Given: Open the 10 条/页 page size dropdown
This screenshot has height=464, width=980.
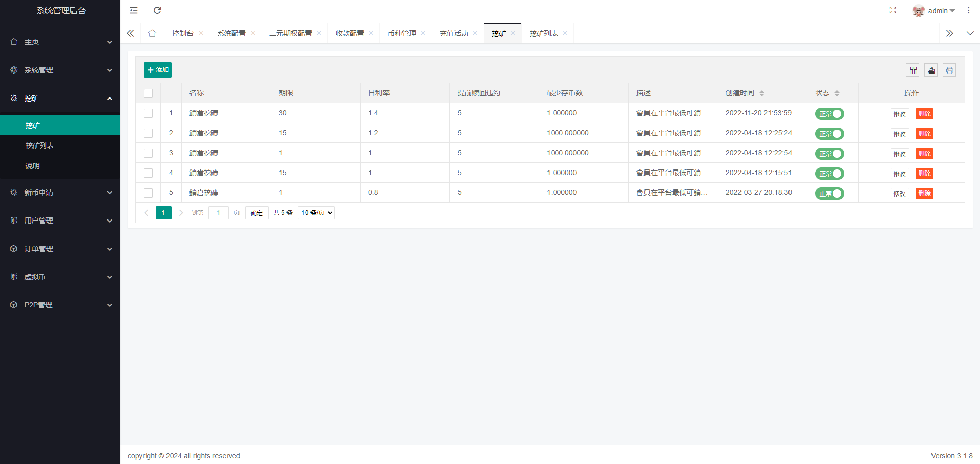Looking at the screenshot, I should coord(317,213).
